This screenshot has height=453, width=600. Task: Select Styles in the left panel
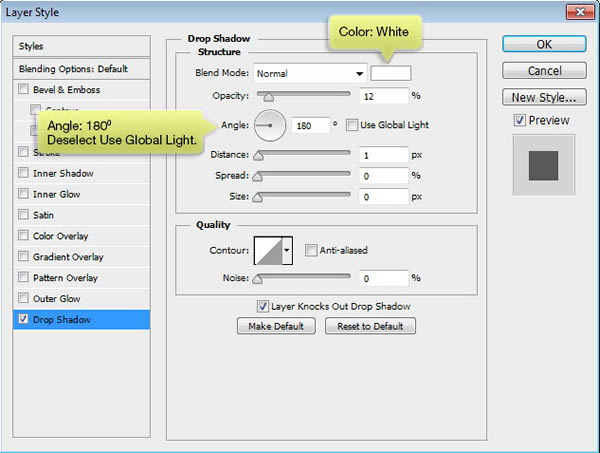tap(82, 46)
